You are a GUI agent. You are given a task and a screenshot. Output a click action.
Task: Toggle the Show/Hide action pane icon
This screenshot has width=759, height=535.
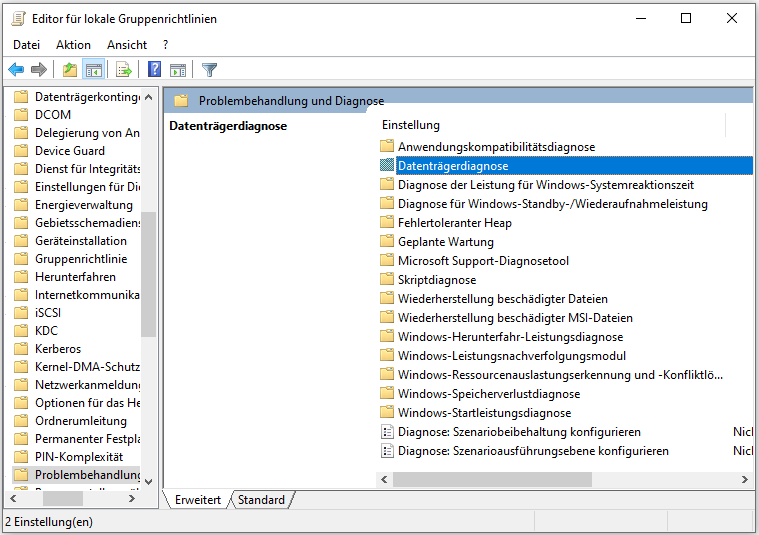pyautogui.click(x=178, y=70)
